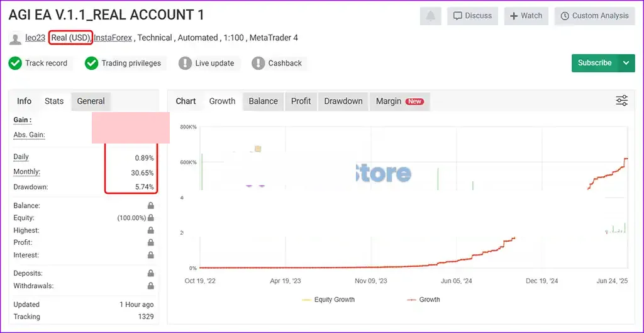Click the Track record green checkmark icon

[15, 64]
